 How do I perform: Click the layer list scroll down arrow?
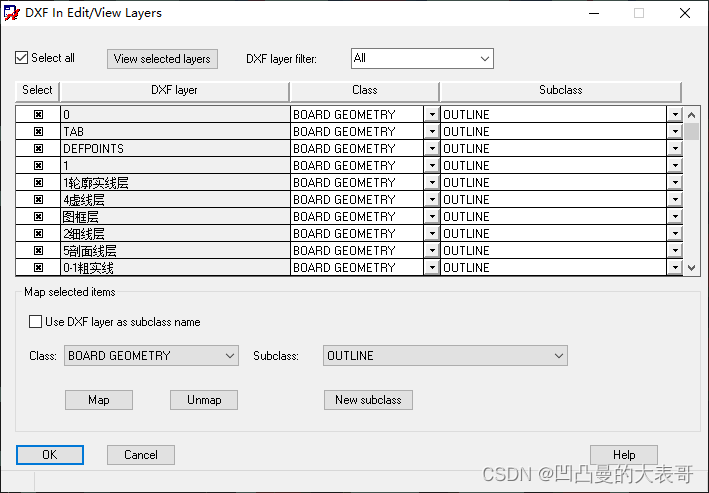coord(691,268)
